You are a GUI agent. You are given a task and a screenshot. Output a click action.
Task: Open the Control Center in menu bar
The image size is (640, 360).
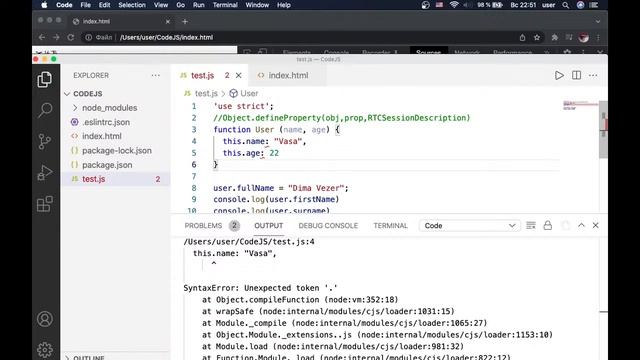tap(594, 5)
